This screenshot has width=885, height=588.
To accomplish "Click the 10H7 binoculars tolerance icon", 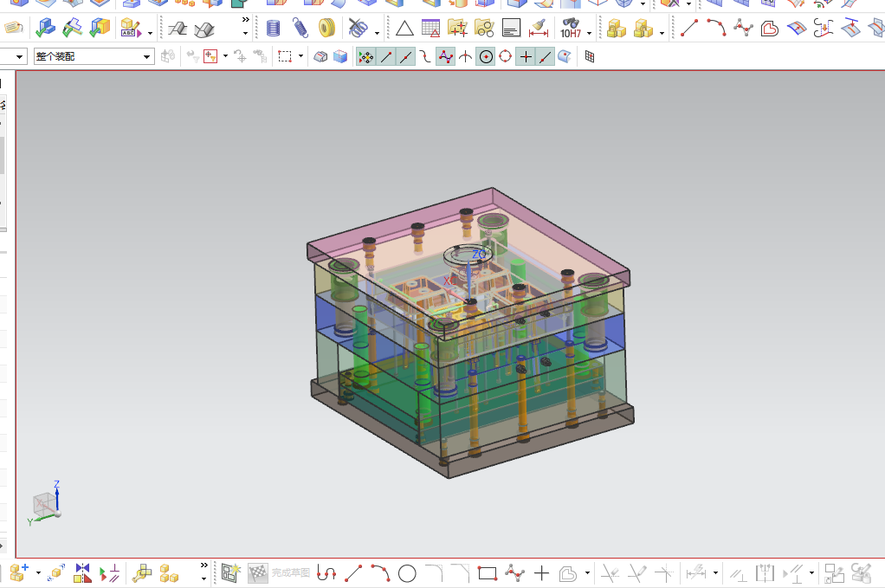I will pos(571,28).
